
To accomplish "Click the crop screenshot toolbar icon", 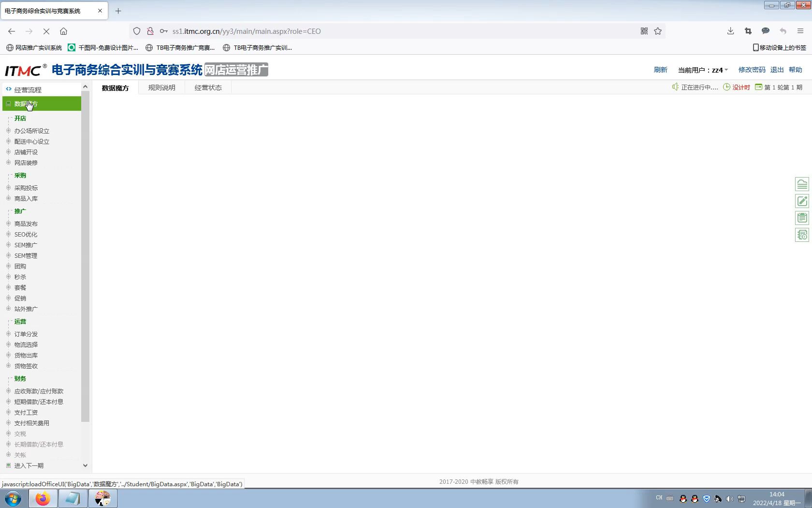I will point(748,31).
